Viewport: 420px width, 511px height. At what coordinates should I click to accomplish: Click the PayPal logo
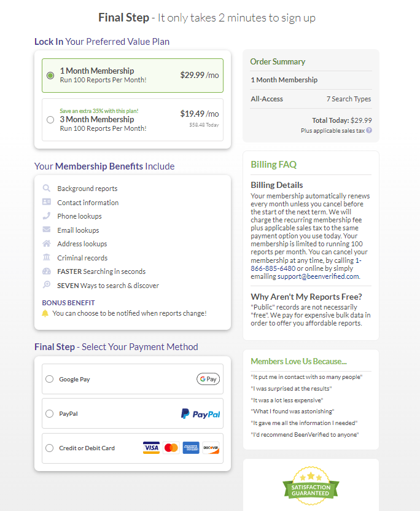[201, 413]
